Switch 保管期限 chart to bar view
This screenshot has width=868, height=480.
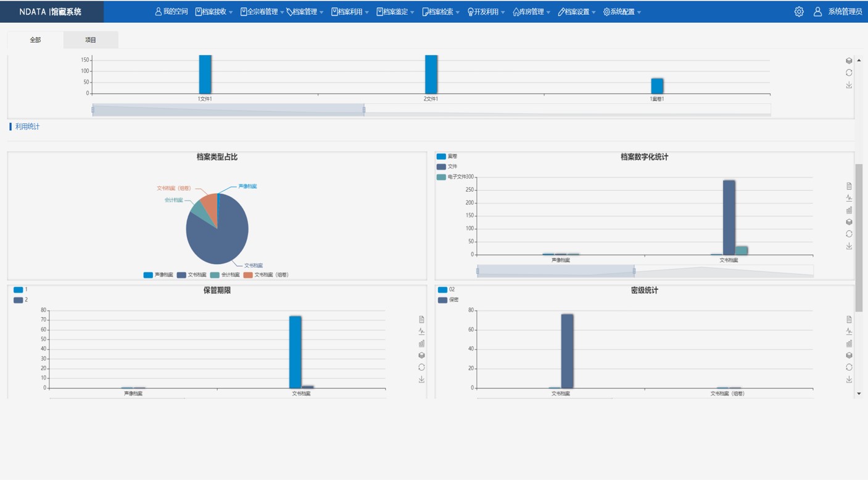click(421, 344)
